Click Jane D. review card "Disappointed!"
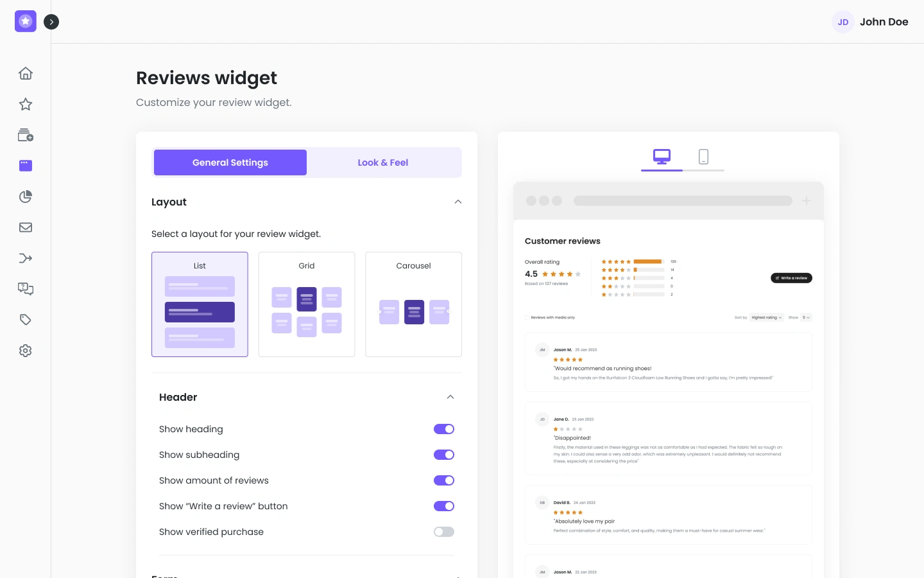This screenshot has width=924, height=578. [x=669, y=439]
